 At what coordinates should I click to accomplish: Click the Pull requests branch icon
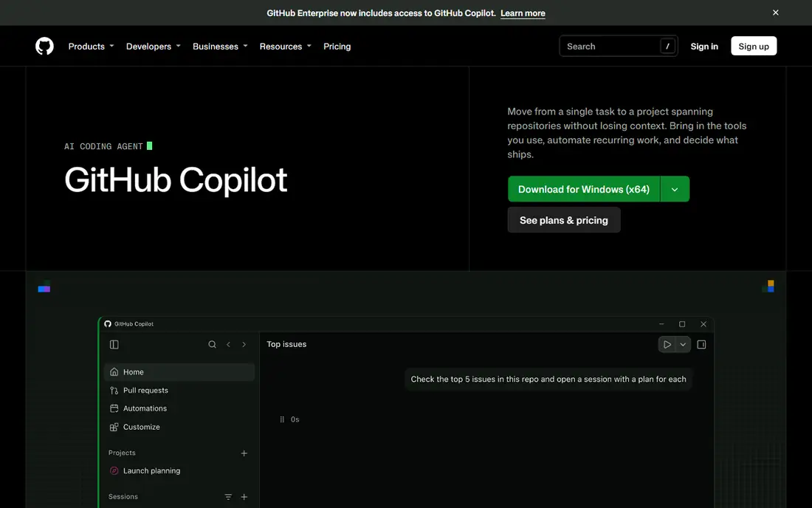tap(114, 391)
